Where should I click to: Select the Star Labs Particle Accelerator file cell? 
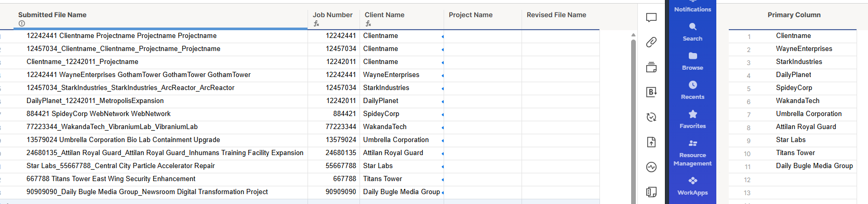161,166
